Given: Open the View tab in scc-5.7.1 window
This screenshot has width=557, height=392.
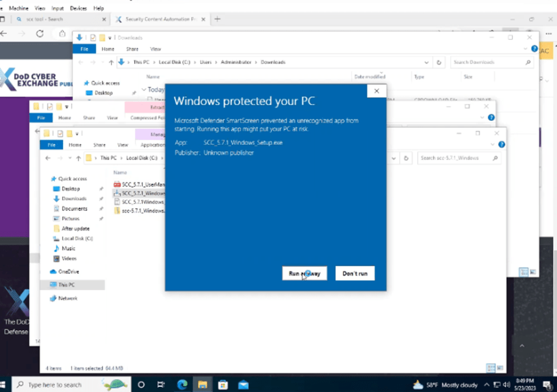Looking at the screenshot, I should (x=122, y=145).
